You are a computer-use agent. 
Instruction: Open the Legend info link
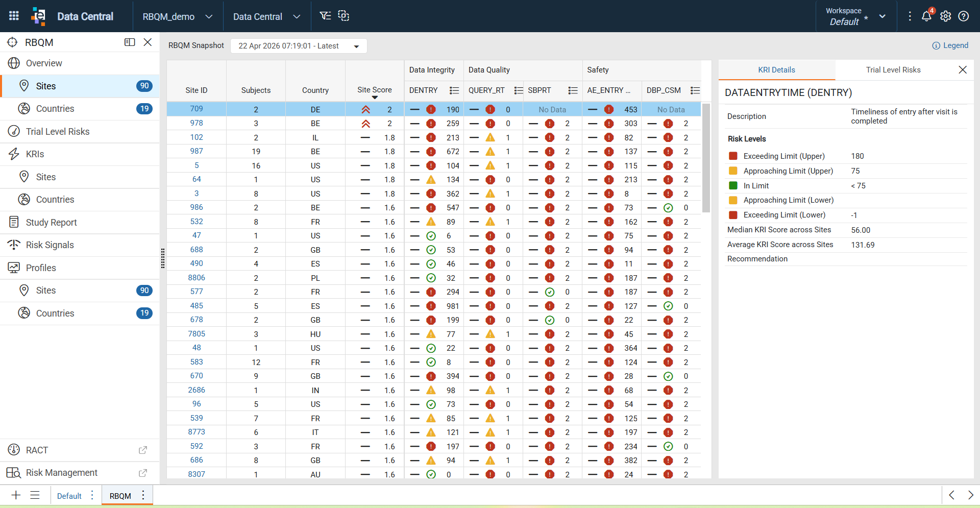(x=950, y=45)
